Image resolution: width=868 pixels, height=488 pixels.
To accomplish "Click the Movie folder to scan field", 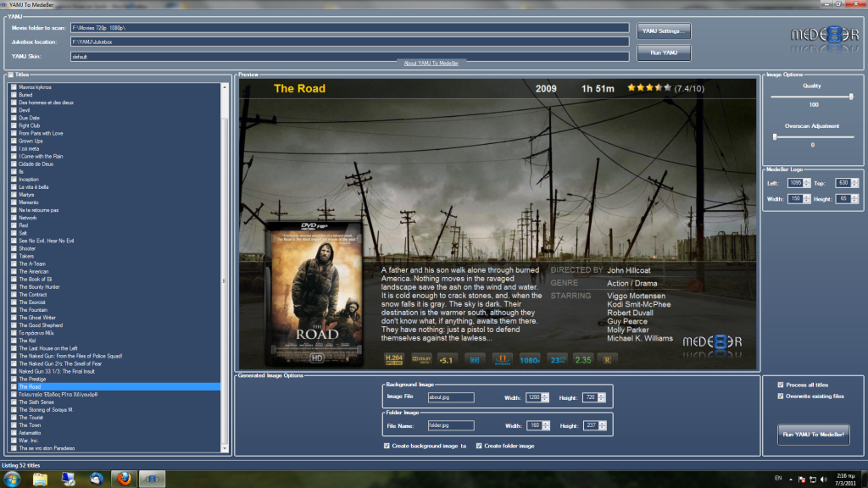I will tap(350, 28).
